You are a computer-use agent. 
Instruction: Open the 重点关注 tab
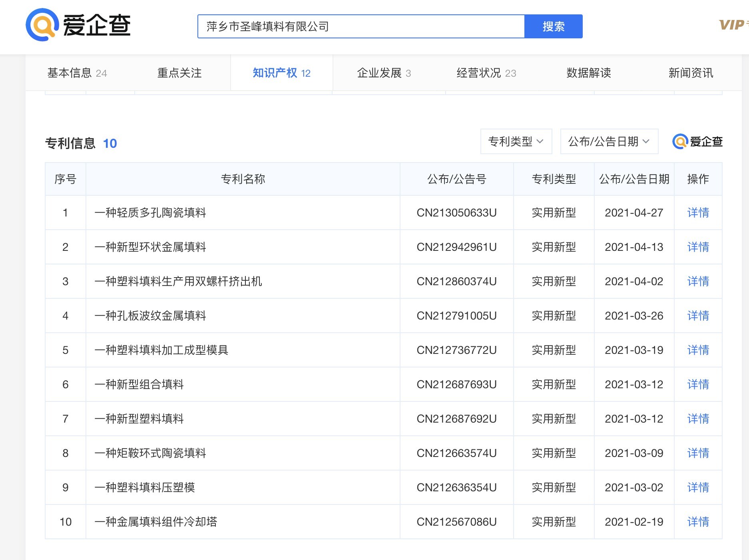(x=179, y=73)
